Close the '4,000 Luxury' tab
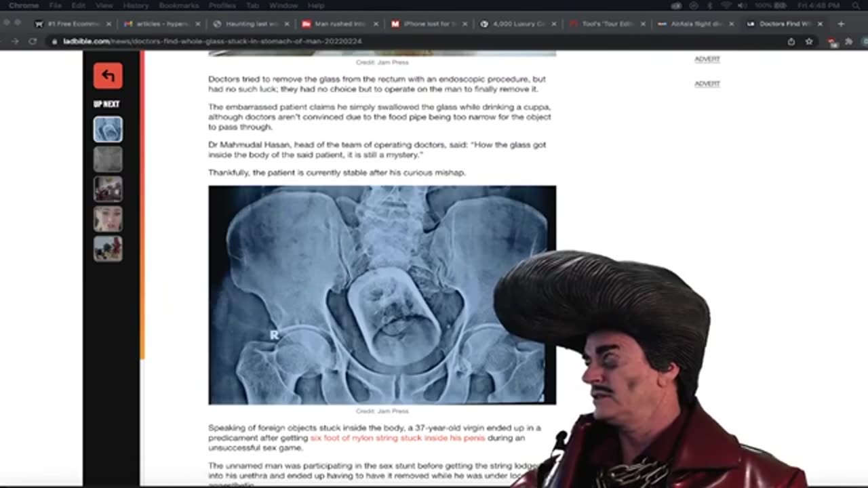 pos(553,24)
